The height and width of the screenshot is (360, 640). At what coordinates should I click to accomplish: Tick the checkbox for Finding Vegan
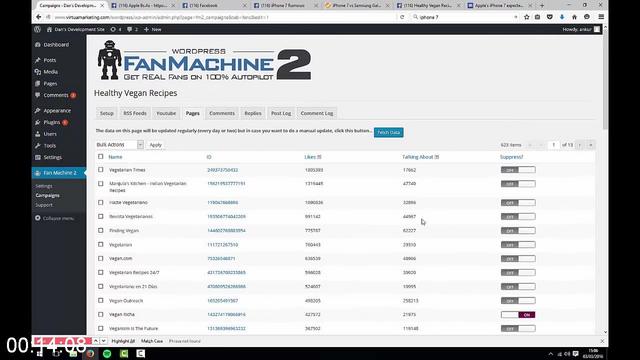[101, 231]
